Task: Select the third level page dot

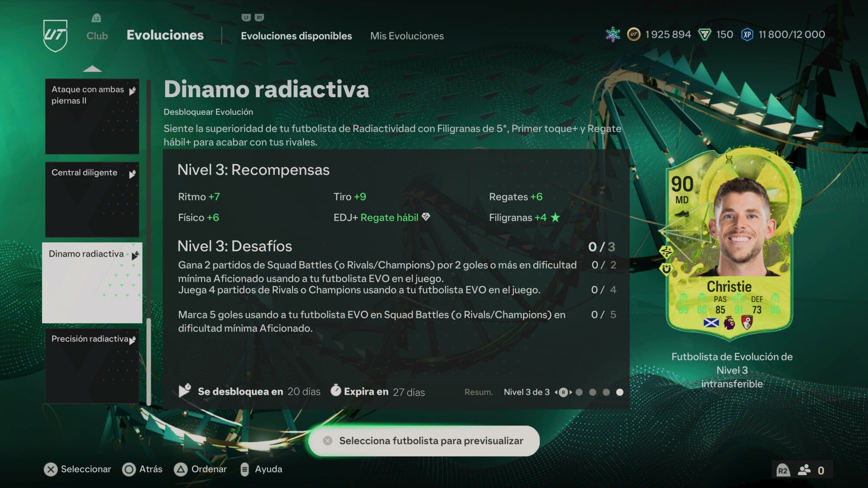Action: [x=606, y=392]
